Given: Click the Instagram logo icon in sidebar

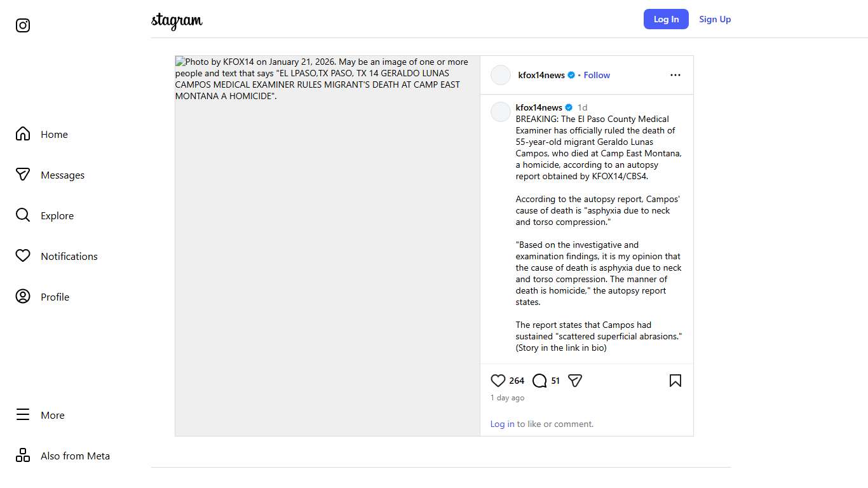Looking at the screenshot, I should [x=23, y=25].
